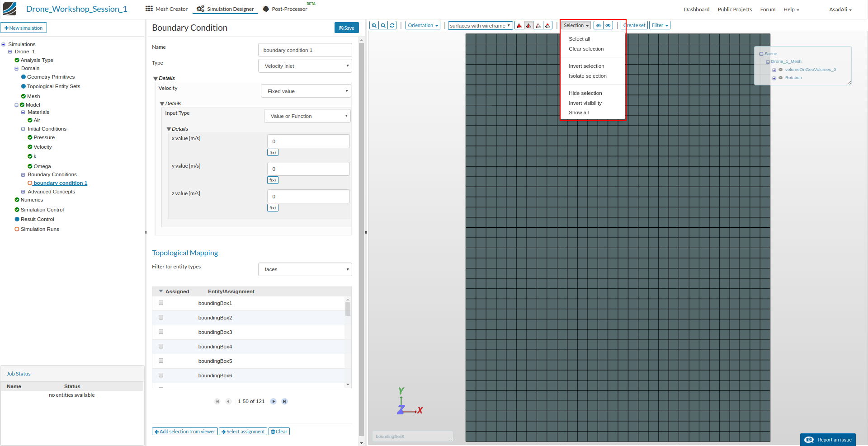Open the Filter dropdown in viewer toolbar
Screen dimensions: 868x446
click(x=660, y=25)
